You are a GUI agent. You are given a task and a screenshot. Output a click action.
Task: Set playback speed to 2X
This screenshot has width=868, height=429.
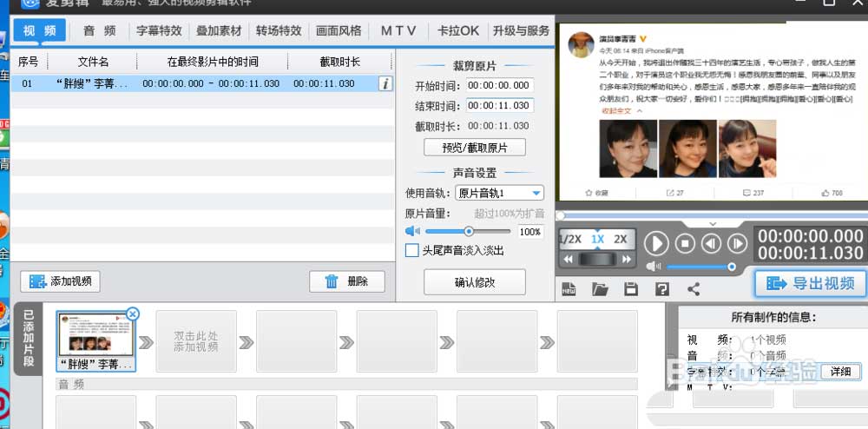click(621, 240)
